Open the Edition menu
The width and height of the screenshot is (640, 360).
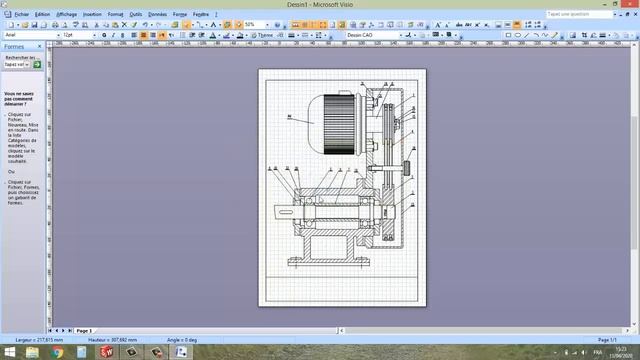coord(42,14)
